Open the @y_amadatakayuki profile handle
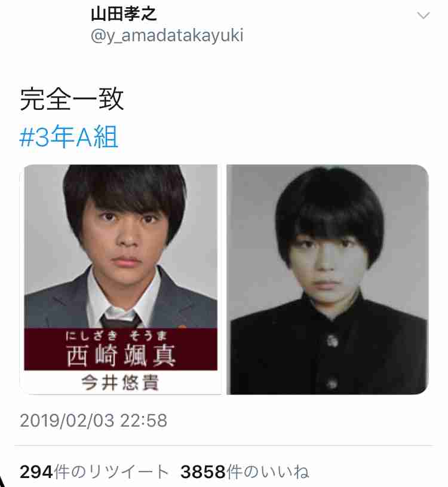 click(167, 35)
